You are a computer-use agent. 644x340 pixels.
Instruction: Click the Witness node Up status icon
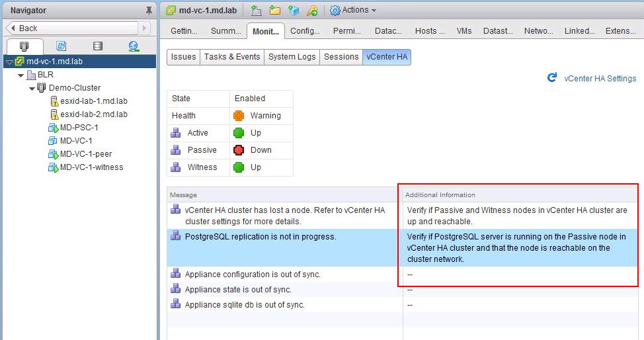click(x=239, y=167)
